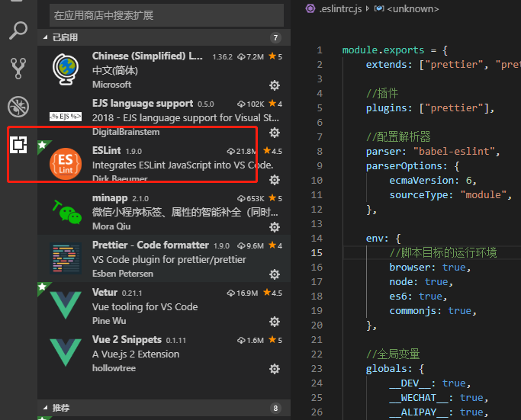The width and height of the screenshot is (521, 420).
Task: Click publisher name Mora Qiu
Action: [111, 226]
